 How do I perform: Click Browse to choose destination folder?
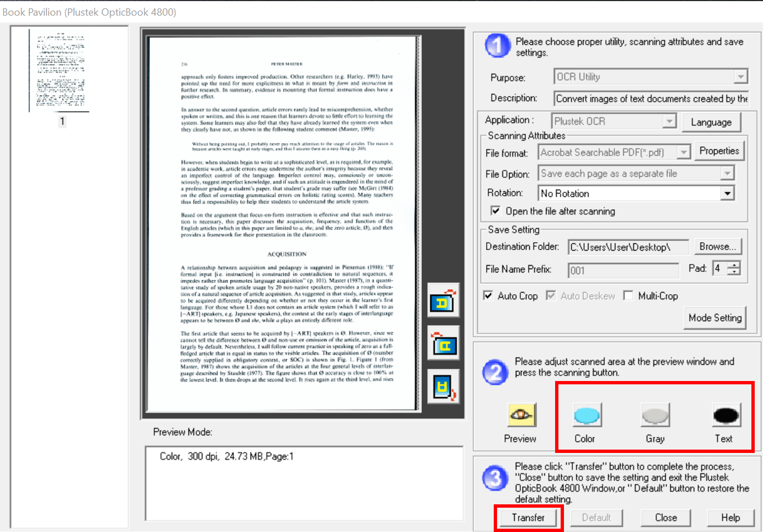(717, 247)
